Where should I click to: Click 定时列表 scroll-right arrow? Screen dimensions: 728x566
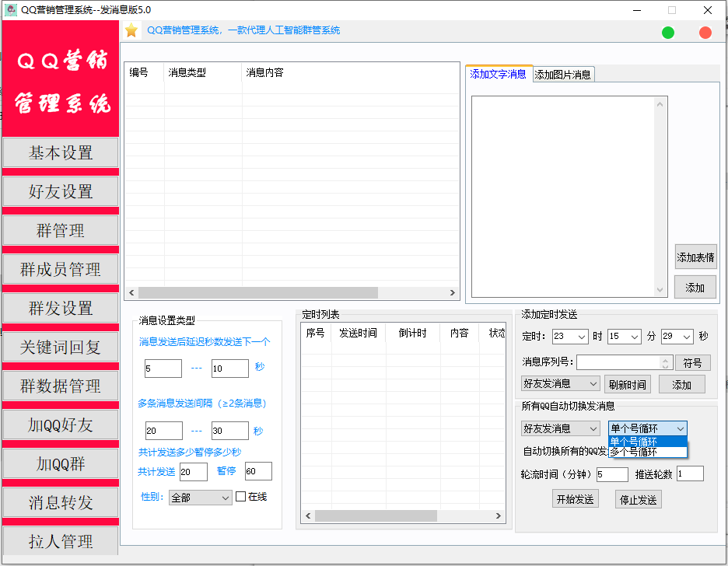[x=499, y=516]
